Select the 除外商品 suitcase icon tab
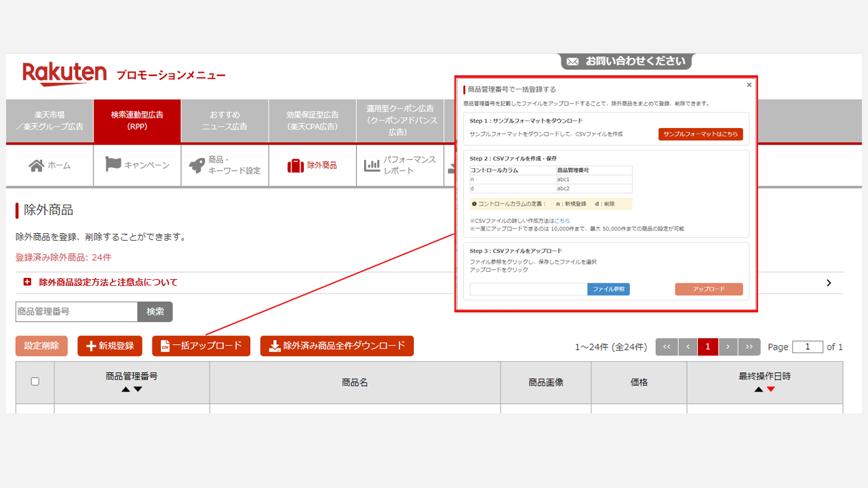This screenshot has width=868, height=488. click(313, 165)
